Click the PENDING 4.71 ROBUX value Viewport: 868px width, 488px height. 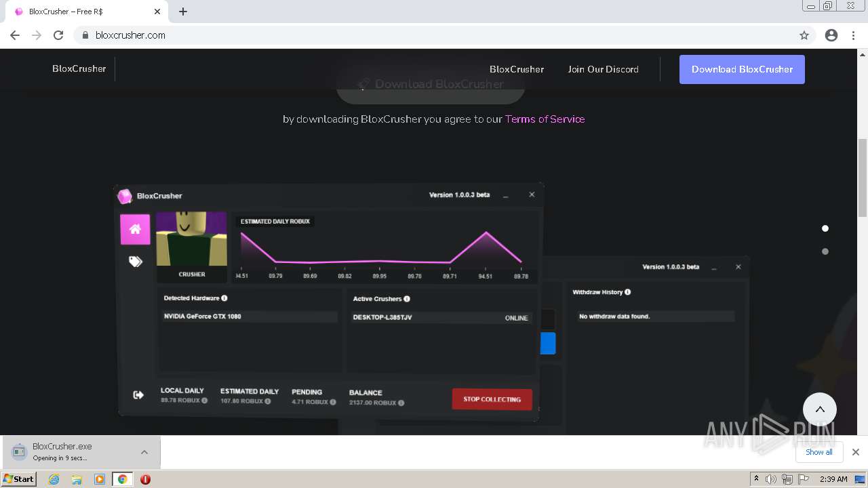pyautogui.click(x=314, y=402)
